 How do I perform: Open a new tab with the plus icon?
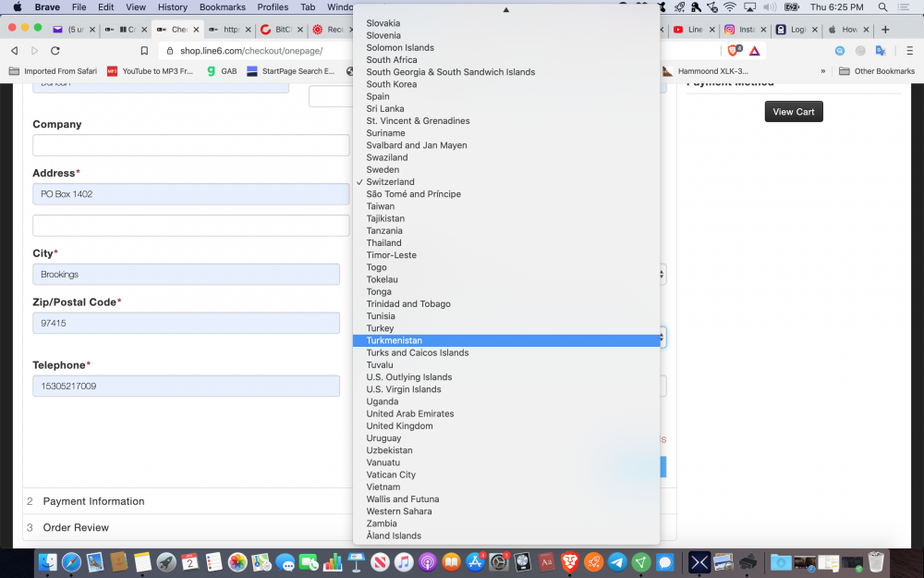tap(885, 30)
